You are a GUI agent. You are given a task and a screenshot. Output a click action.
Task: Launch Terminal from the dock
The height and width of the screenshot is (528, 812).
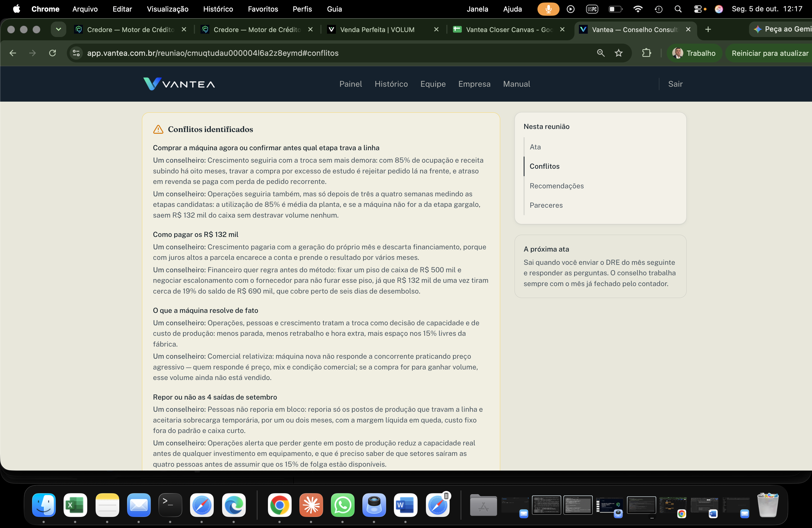[x=170, y=505]
